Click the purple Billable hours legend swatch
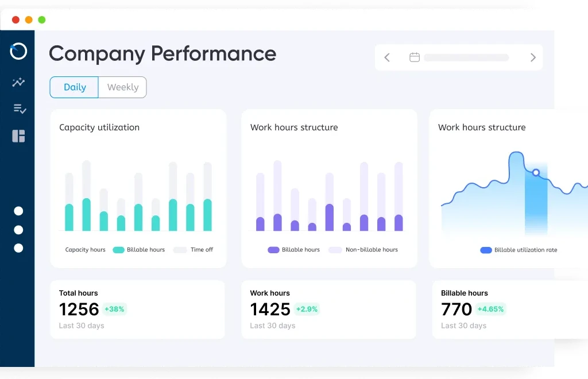Viewport: 588px width, 379px height. [273, 250]
